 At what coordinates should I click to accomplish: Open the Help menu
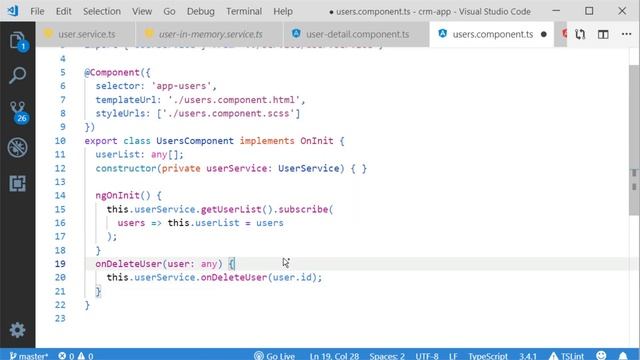283,11
